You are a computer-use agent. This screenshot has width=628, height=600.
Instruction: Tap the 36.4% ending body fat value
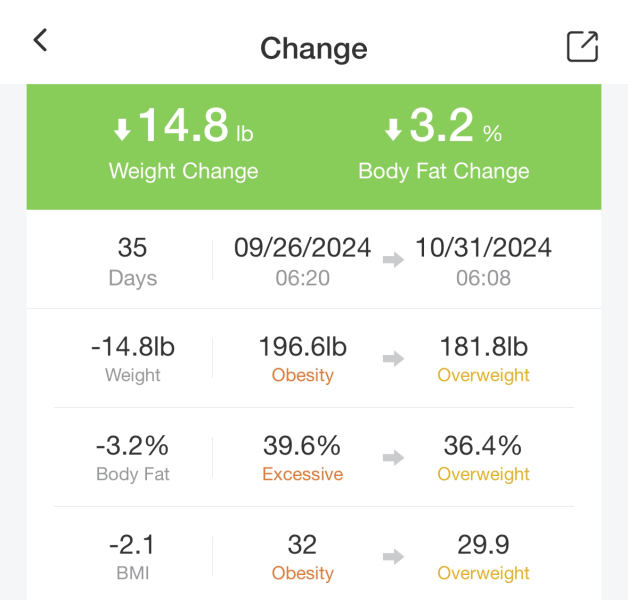[x=484, y=446]
